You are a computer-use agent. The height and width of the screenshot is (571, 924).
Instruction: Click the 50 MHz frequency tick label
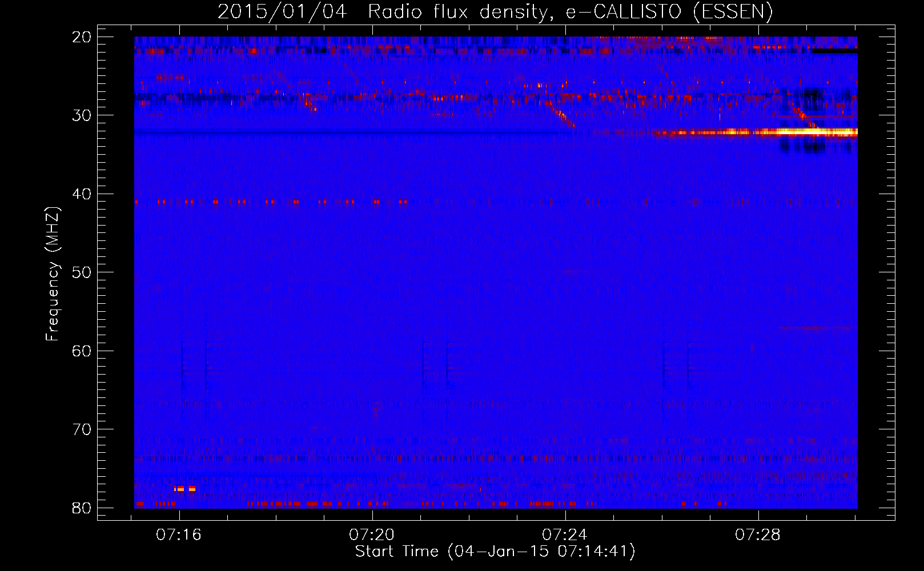click(82, 272)
